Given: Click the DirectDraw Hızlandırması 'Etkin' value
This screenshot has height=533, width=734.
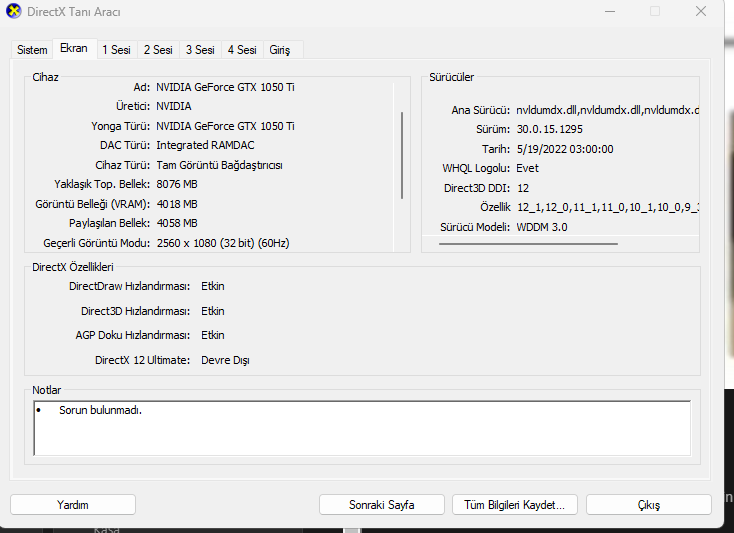Looking at the screenshot, I should (x=213, y=286).
